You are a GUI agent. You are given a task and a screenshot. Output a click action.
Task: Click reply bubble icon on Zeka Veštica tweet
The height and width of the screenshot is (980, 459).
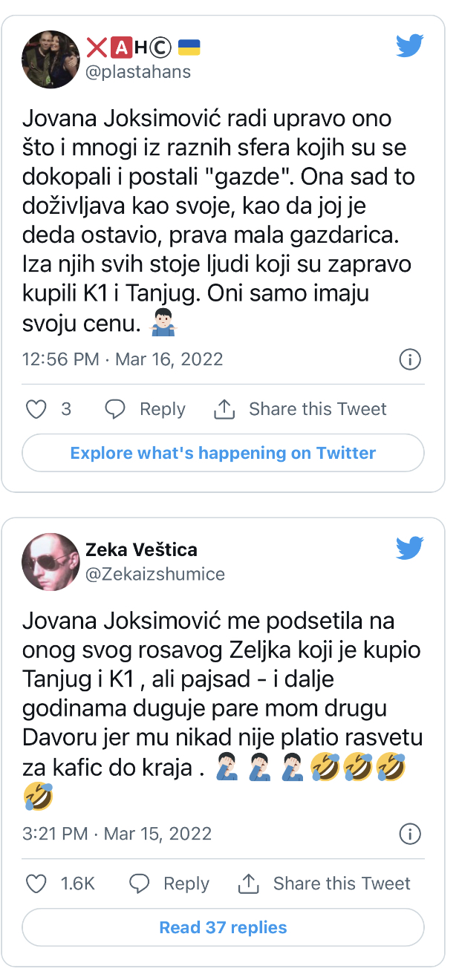click(x=139, y=883)
